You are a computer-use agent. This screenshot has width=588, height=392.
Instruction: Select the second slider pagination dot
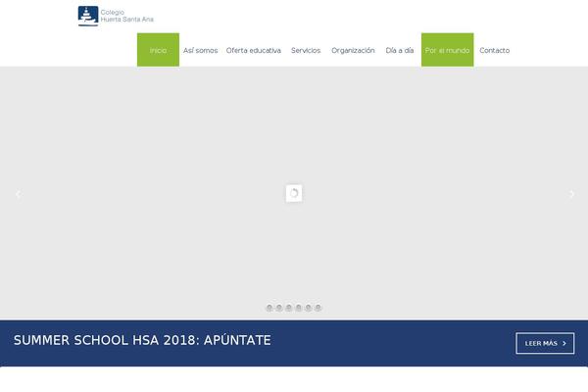pos(279,308)
